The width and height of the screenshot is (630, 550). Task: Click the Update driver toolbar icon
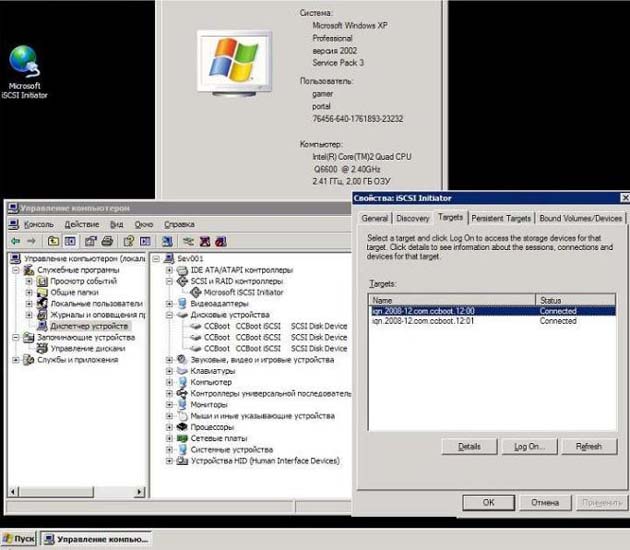coord(188,241)
